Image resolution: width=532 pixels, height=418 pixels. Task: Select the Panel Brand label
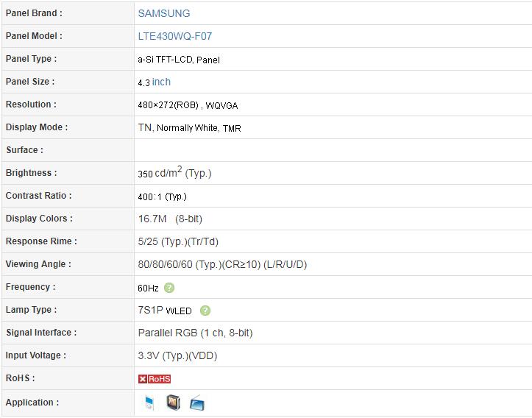tap(34, 13)
